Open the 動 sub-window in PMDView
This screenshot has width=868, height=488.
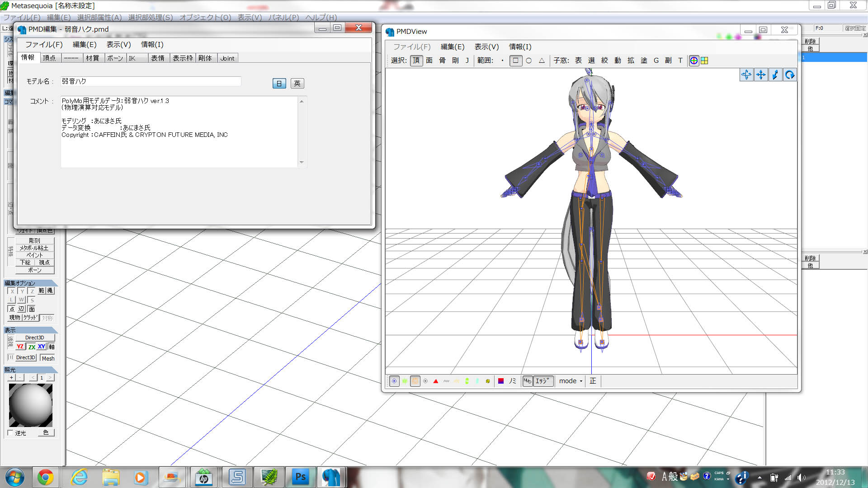(x=618, y=61)
